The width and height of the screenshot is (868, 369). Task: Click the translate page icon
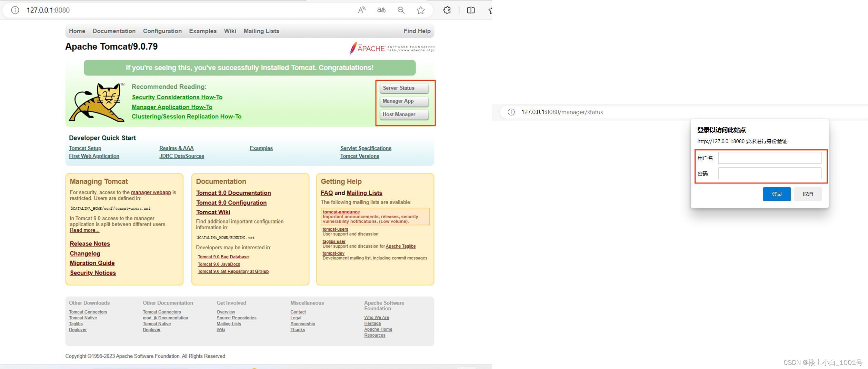pyautogui.click(x=381, y=10)
